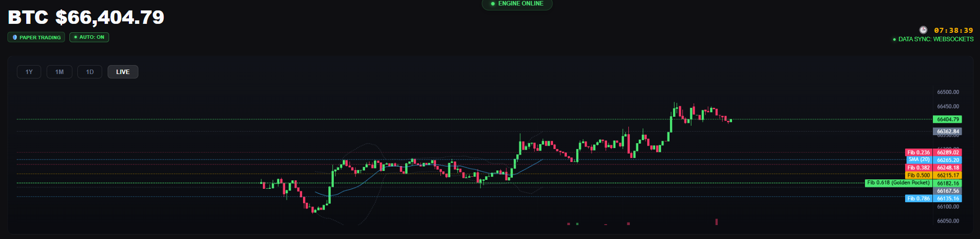Click the Fib 0.382 level label

coord(919,168)
